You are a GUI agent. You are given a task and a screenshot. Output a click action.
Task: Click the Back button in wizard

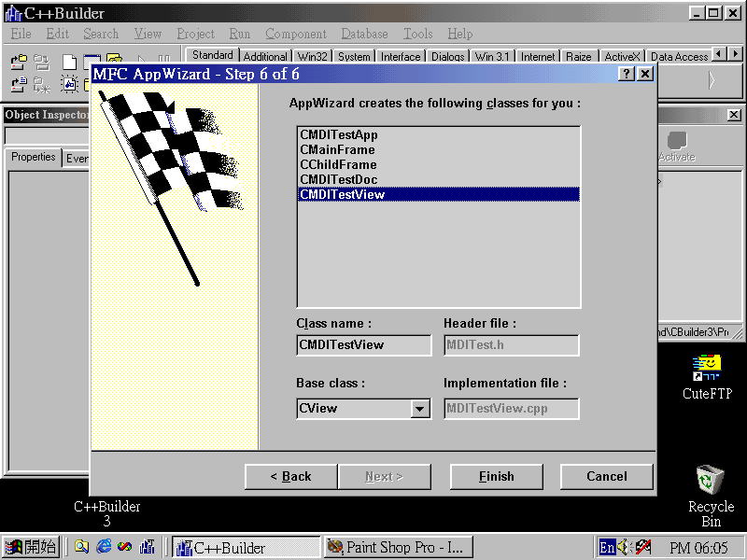tap(290, 477)
